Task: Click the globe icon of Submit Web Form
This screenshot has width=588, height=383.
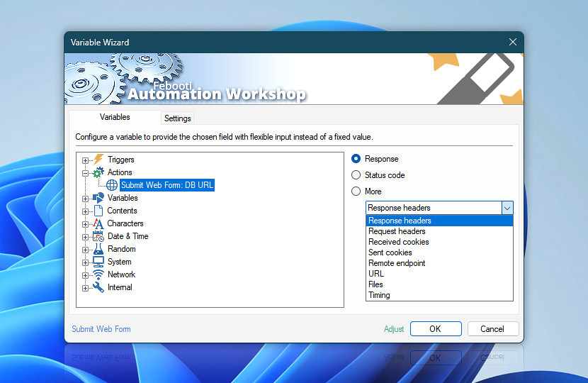Action: point(112,185)
